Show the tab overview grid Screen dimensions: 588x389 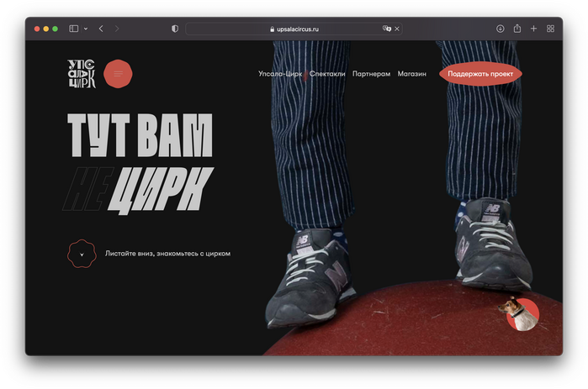pos(550,29)
